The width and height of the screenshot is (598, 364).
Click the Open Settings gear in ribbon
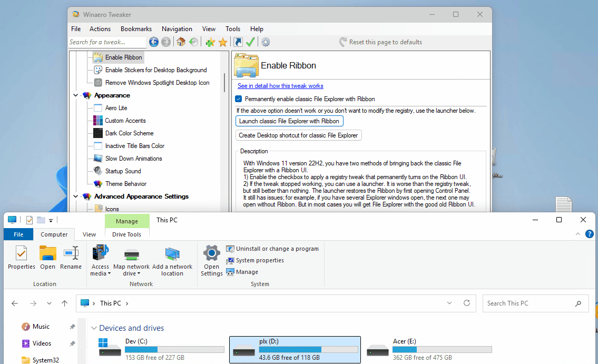click(212, 260)
